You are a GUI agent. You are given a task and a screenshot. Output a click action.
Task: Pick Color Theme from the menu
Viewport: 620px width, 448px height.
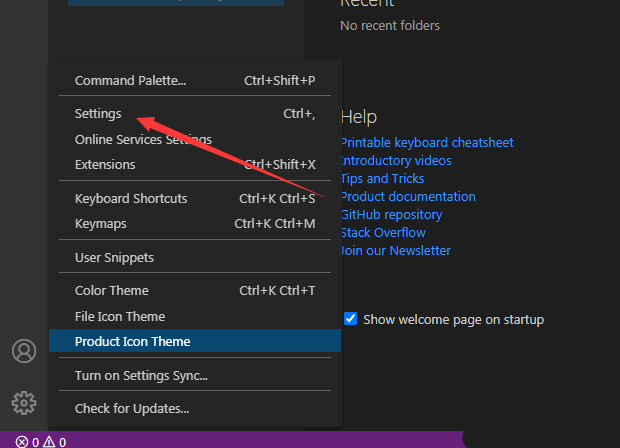[112, 291]
